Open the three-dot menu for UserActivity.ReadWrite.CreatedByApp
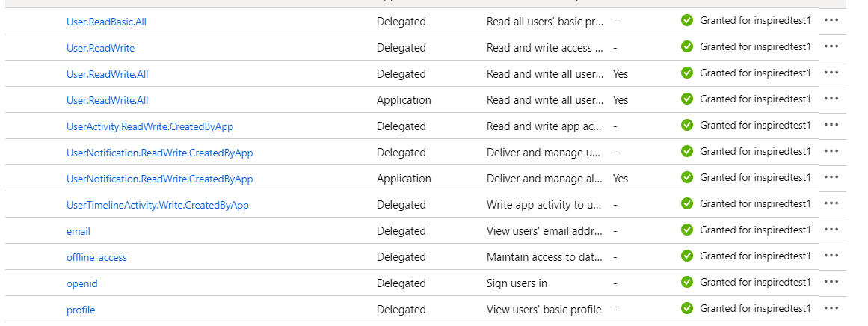This screenshot has width=868, height=326. [x=831, y=125]
